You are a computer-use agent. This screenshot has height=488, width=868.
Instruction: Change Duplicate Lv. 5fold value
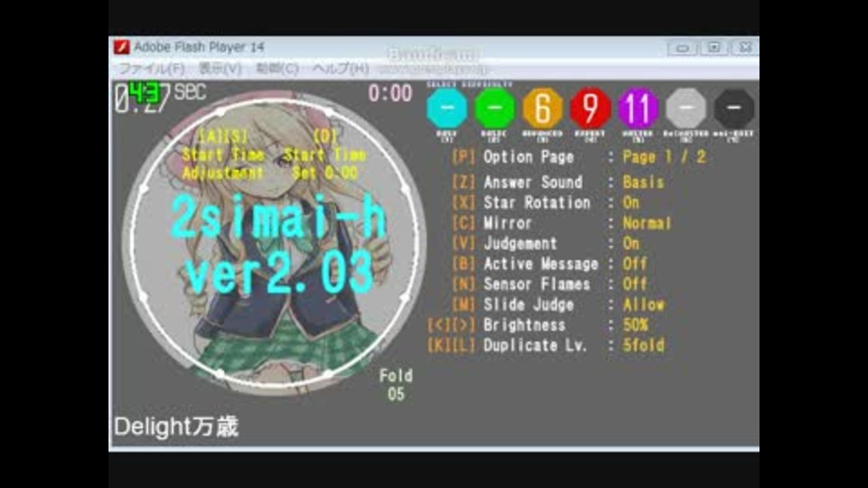(643, 346)
